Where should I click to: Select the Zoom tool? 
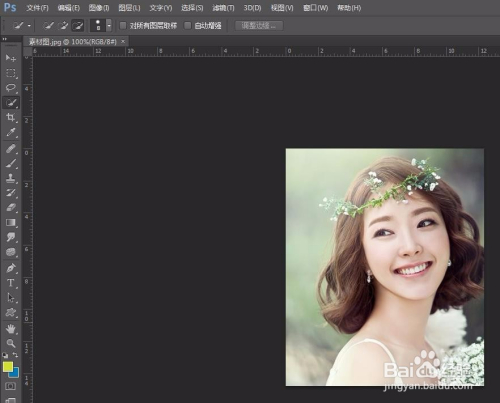[x=11, y=343]
